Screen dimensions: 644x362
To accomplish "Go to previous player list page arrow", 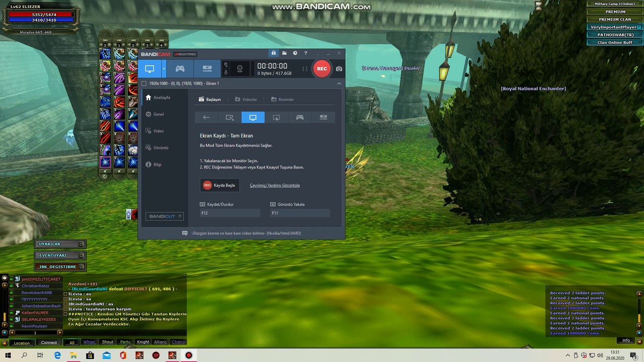I will [x=12, y=332].
